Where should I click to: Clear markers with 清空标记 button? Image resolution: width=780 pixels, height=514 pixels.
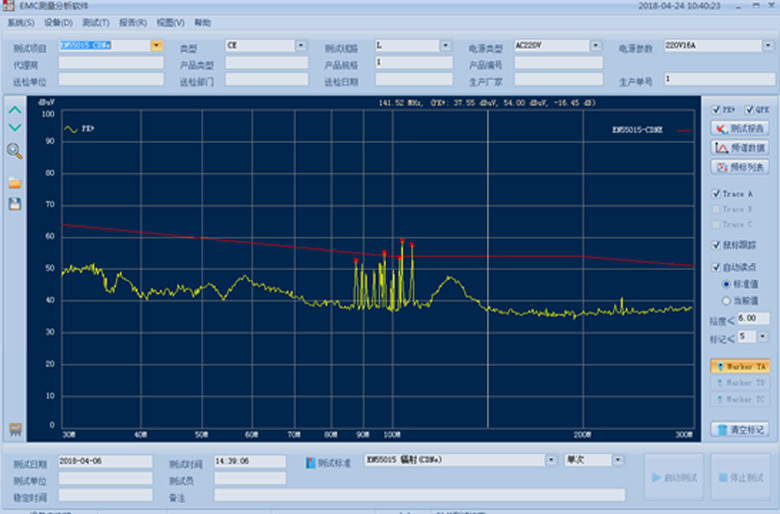[x=739, y=429]
